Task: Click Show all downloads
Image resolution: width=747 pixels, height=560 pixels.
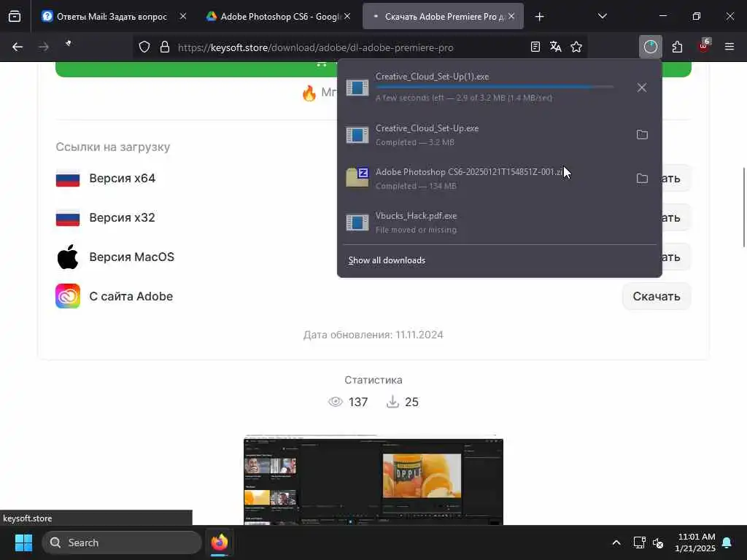Action: (x=387, y=260)
